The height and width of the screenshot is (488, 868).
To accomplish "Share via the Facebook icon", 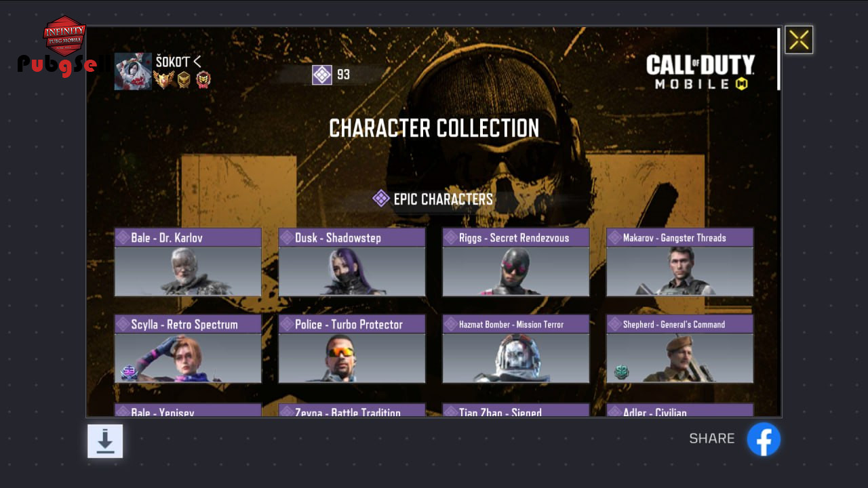I will pyautogui.click(x=764, y=439).
